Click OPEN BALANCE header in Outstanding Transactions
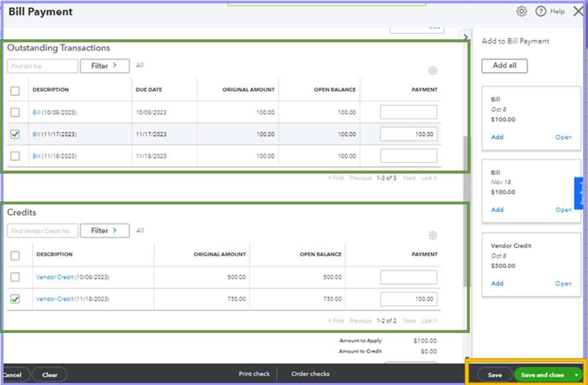 335,89
